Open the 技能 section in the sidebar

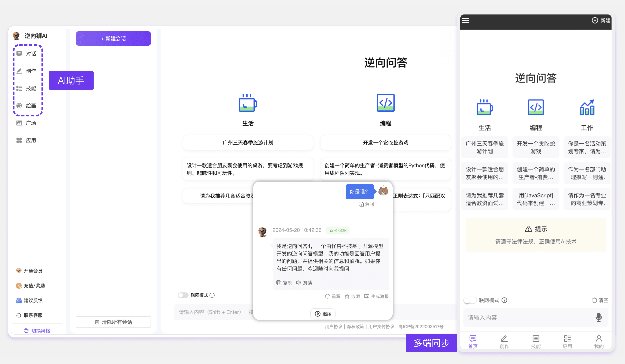(x=26, y=88)
